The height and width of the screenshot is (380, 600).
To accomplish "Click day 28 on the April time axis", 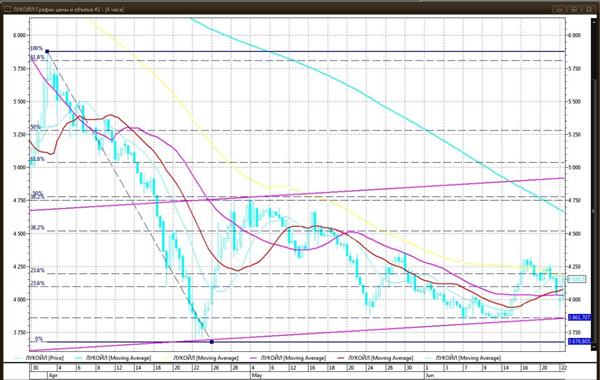I will [235, 368].
